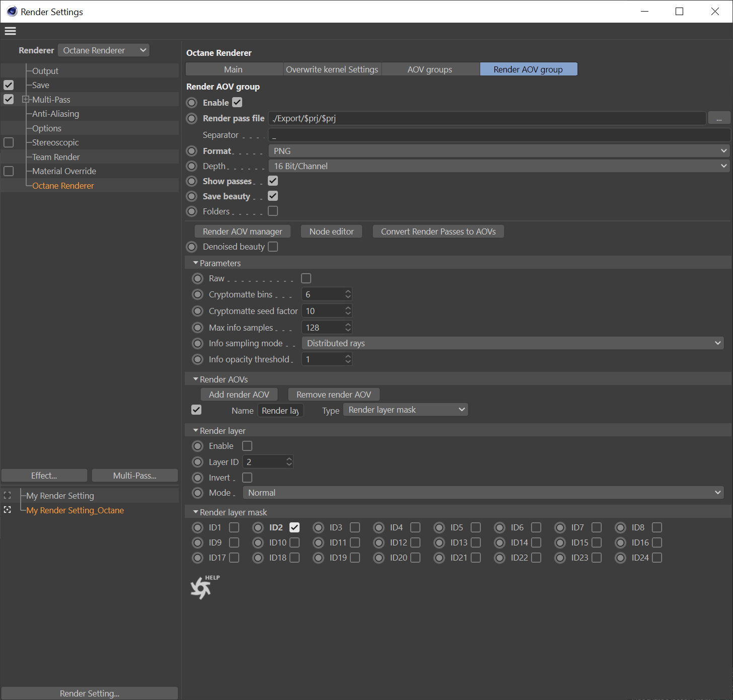Open the Node editor
The width and height of the screenshot is (733, 700).
332,231
